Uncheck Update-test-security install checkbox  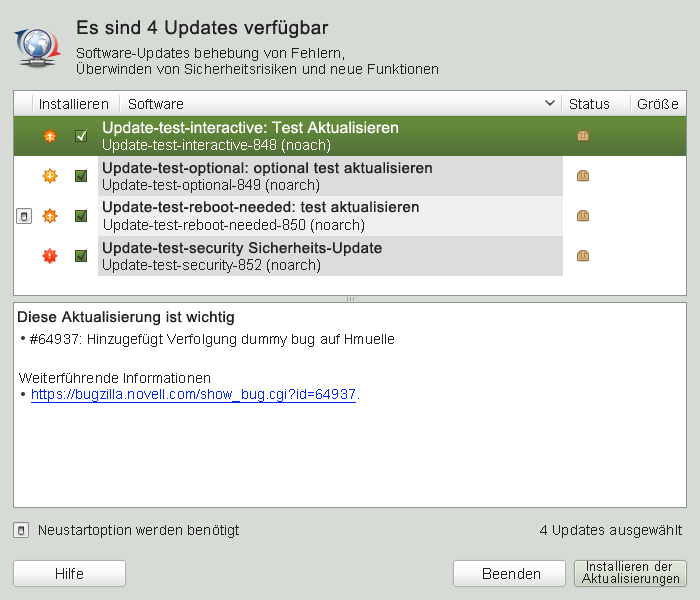tap(81, 256)
